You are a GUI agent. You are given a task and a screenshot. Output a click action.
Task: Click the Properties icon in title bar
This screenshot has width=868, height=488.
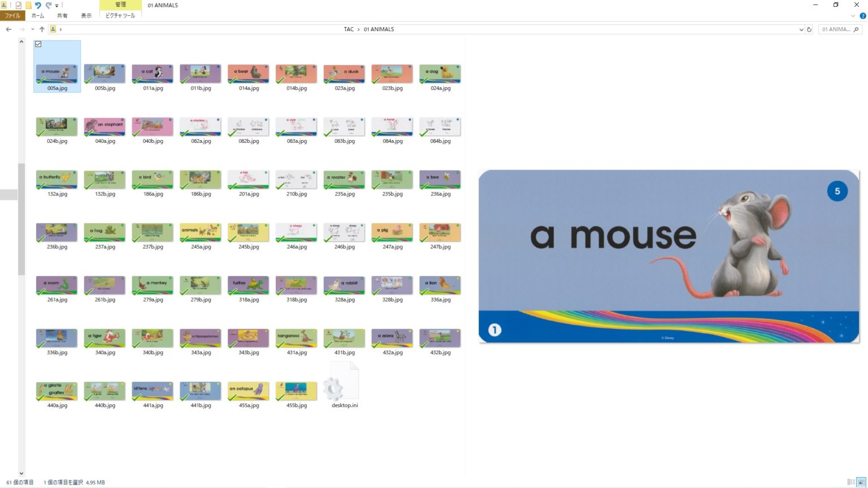pos(18,5)
